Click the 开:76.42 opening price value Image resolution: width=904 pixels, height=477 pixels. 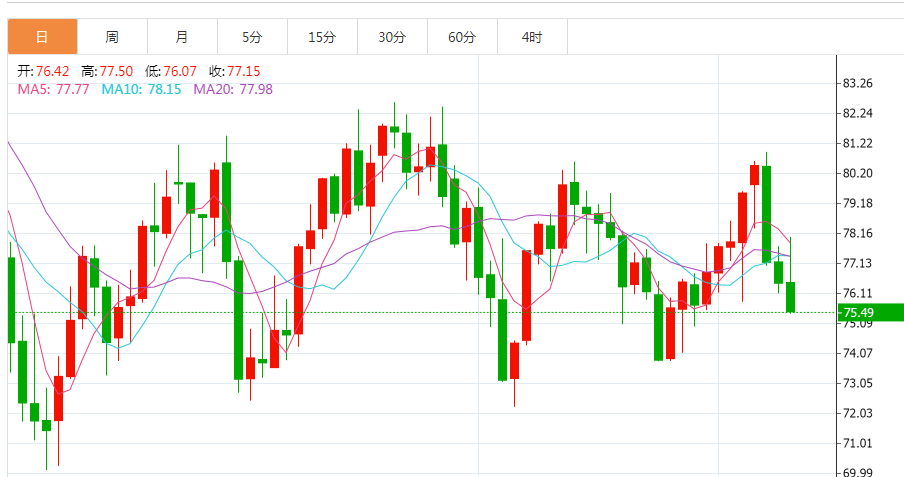coord(43,71)
